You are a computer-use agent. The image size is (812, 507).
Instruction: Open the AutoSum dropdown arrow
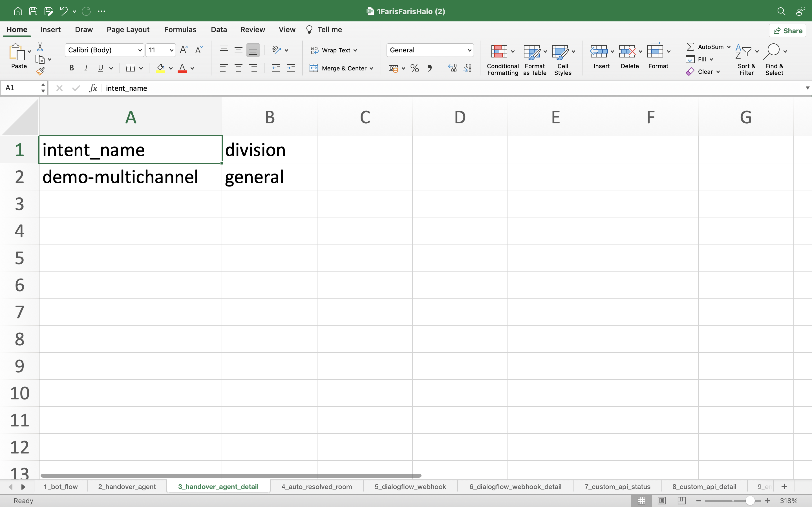(x=729, y=47)
